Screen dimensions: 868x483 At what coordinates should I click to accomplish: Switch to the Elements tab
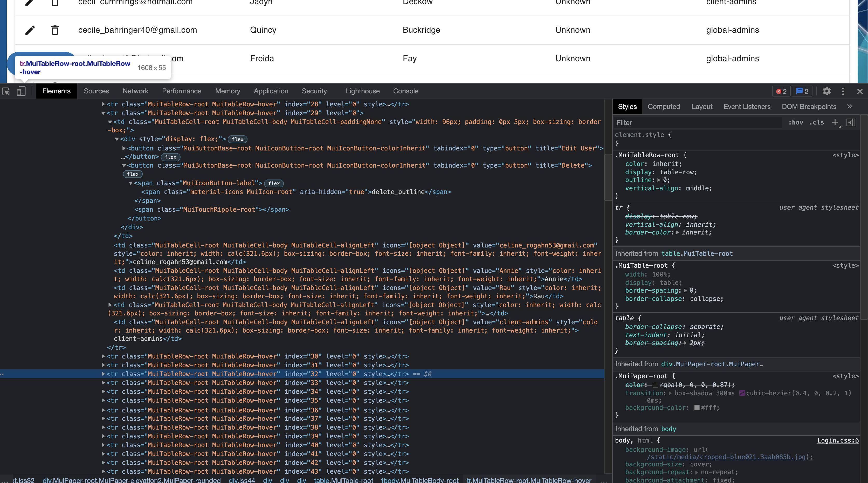point(56,91)
